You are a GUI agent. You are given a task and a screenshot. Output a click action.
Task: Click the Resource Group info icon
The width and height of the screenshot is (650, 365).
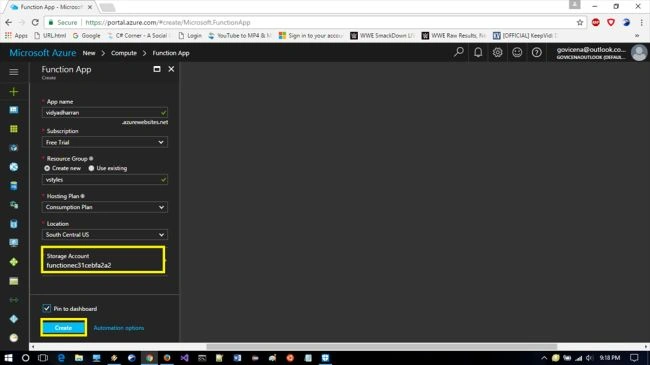click(x=91, y=158)
